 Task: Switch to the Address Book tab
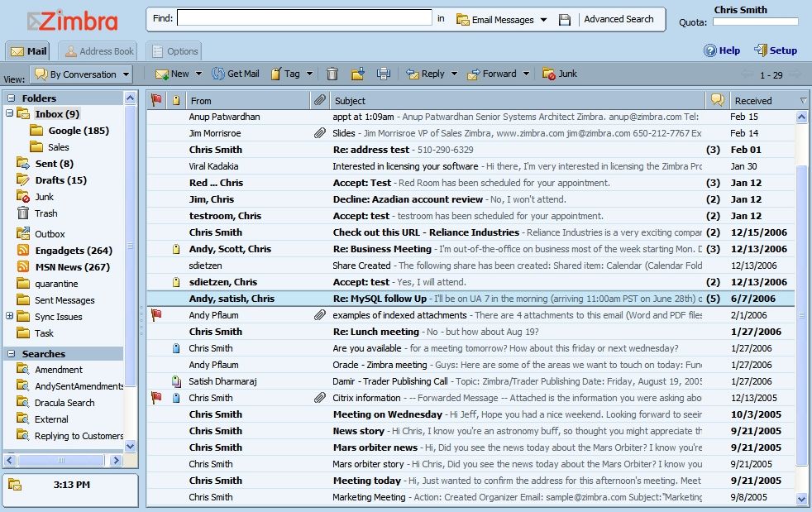(x=98, y=51)
